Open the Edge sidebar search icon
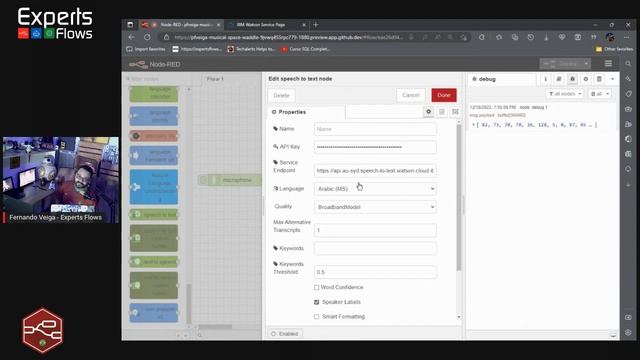The image size is (640, 360). coord(628,64)
